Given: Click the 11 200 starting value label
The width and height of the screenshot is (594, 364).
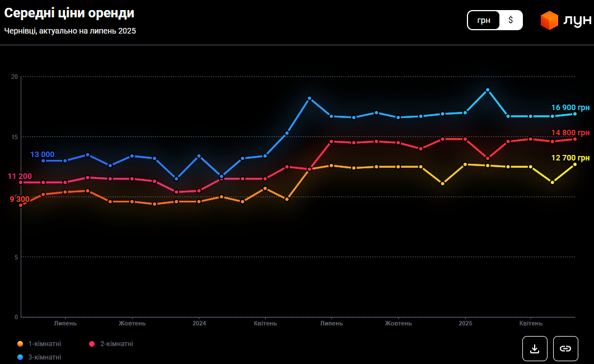Looking at the screenshot, I should click(x=20, y=176).
